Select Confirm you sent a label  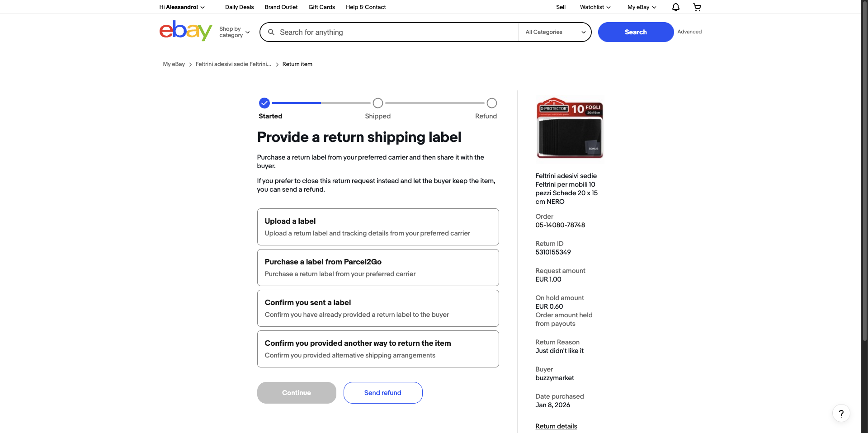(378, 308)
